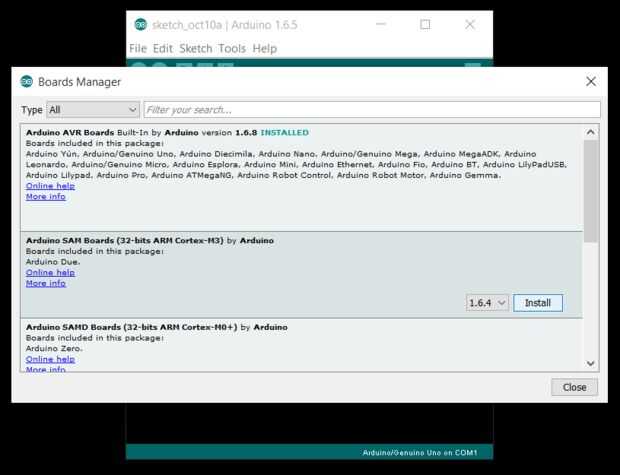This screenshot has height=475, width=620.
Task: Maximize the Arduino sketch window
Action: coord(425,25)
